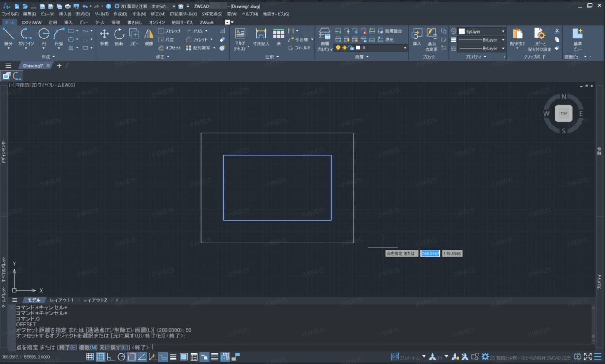Open the 寸法(N) menu
The height and width of the screenshot is (364, 605).
[x=139, y=14]
